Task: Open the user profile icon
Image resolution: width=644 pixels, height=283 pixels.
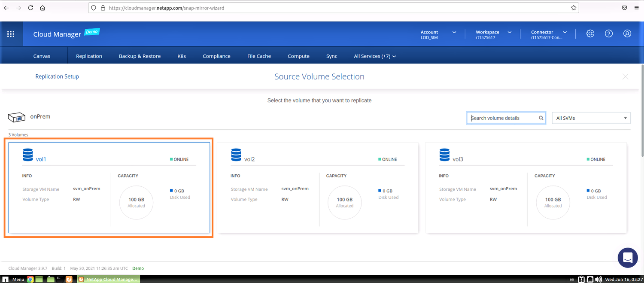Action: (x=627, y=33)
